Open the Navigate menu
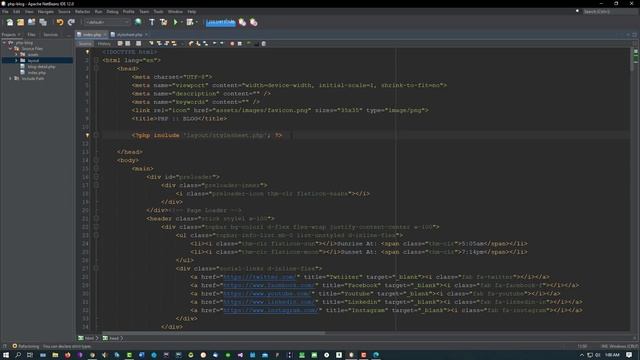Image resolution: width=640 pixels, height=360 pixels. [46, 12]
